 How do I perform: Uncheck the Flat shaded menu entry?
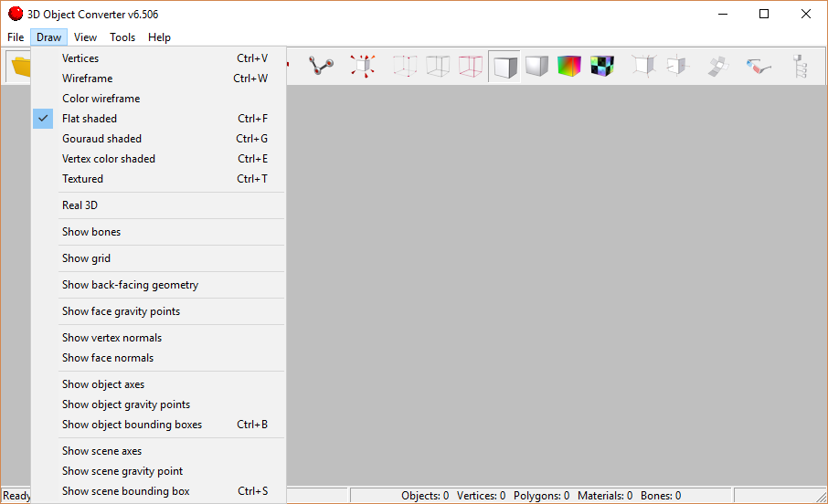[x=158, y=119]
